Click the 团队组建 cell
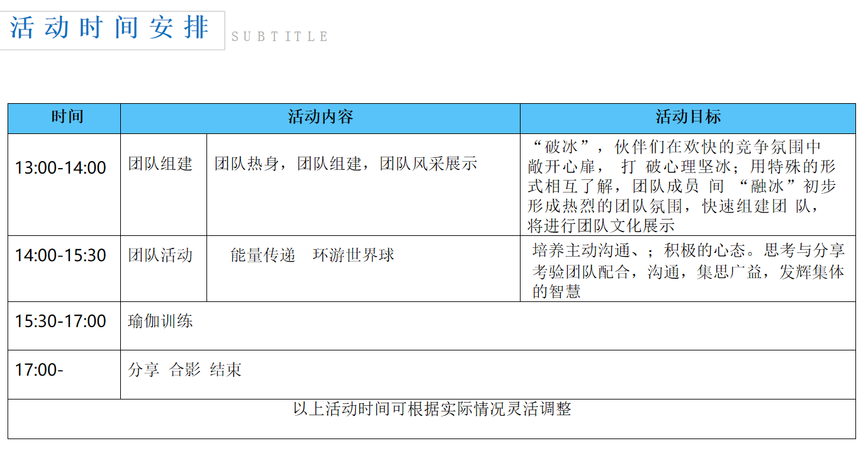Image resolution: width=868 pixels, height=475 pixels. tap(164, 184)
